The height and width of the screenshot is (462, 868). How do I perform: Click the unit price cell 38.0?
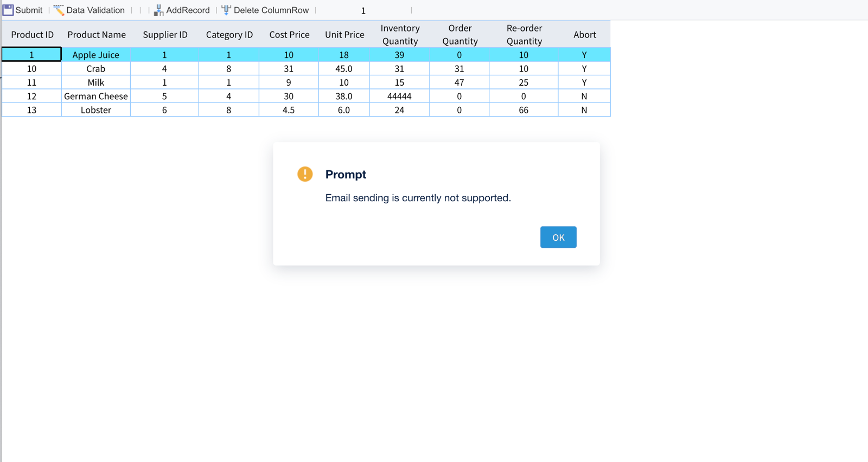point(344,96)
